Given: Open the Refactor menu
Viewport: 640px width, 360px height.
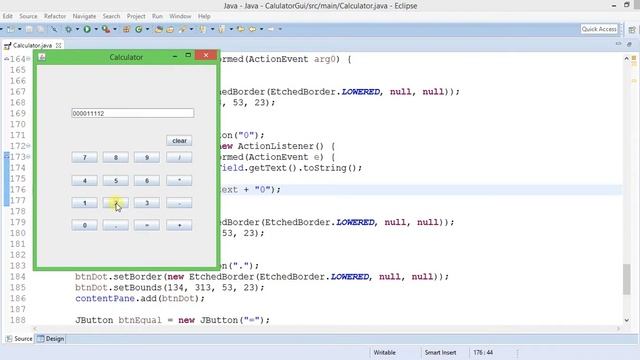Looking at the screenshot, I should (x=55, y=16).
